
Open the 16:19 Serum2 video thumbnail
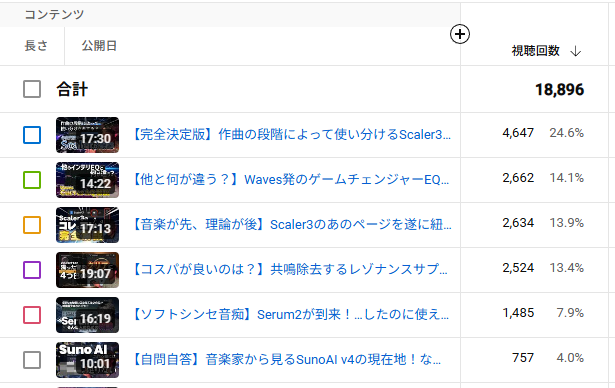point(87,315)
